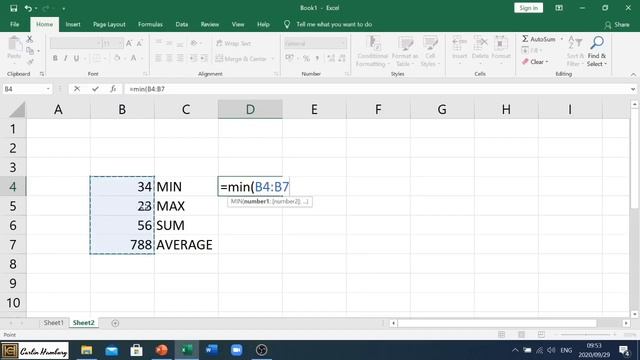Open Word from the taskbar
640x360 pixels.
click(x=211, y=350)
